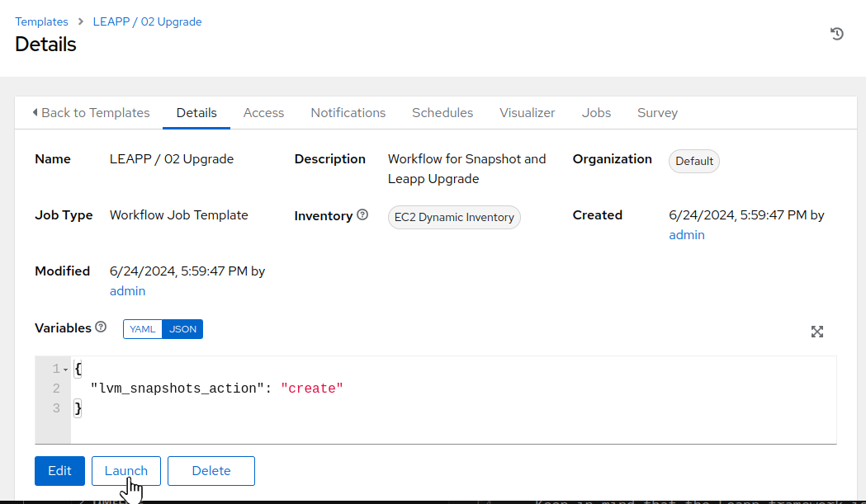Open the Jobs tab

pos(597,113)
